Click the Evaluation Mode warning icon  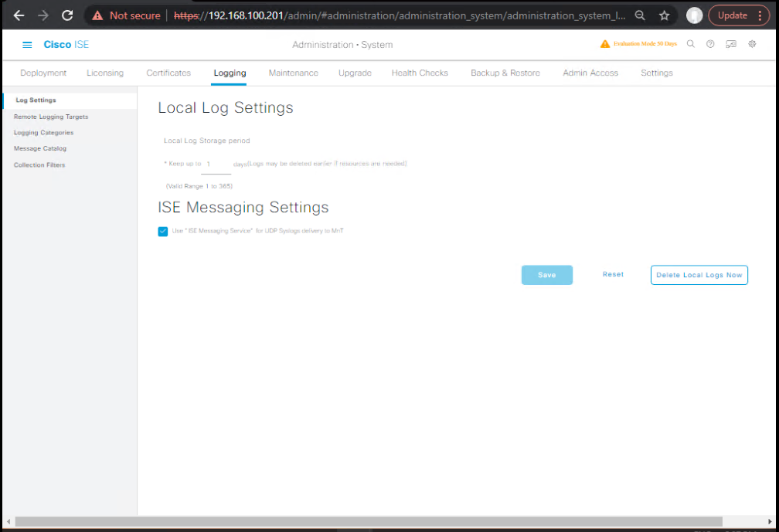point(605,44)
